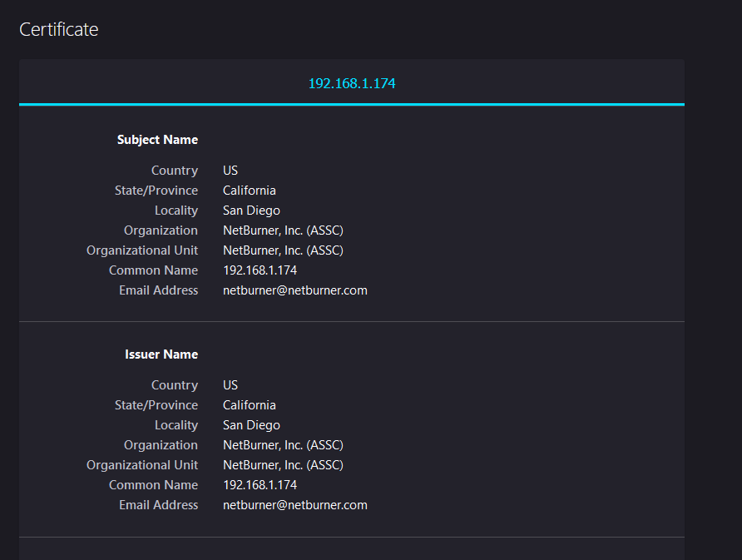Click the Organizational Unit label under Issuer Name

point(142,465)
